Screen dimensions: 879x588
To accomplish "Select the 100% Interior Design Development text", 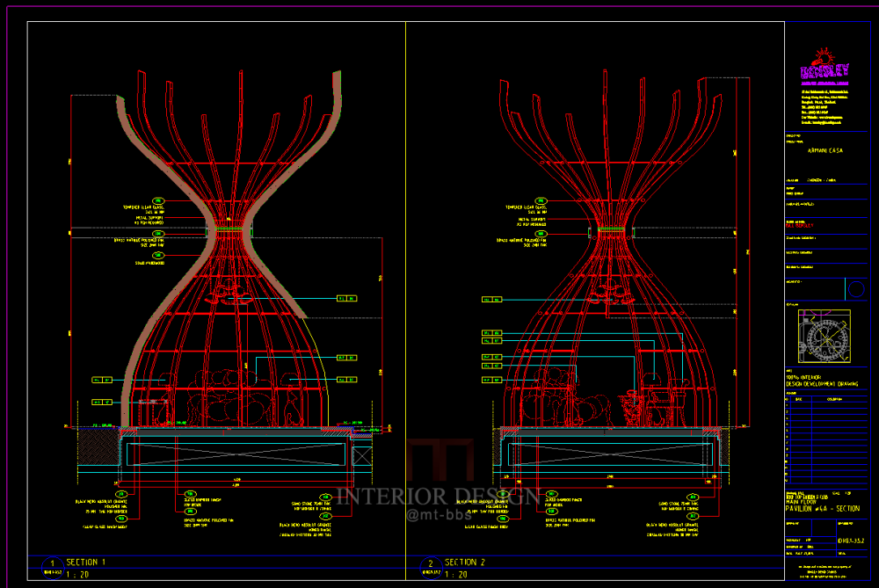I will [817, 381].
